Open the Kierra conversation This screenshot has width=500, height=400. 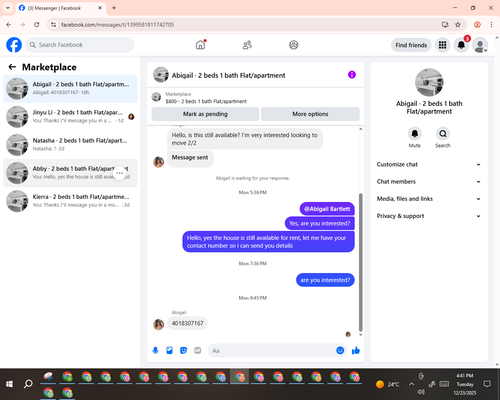70,201
